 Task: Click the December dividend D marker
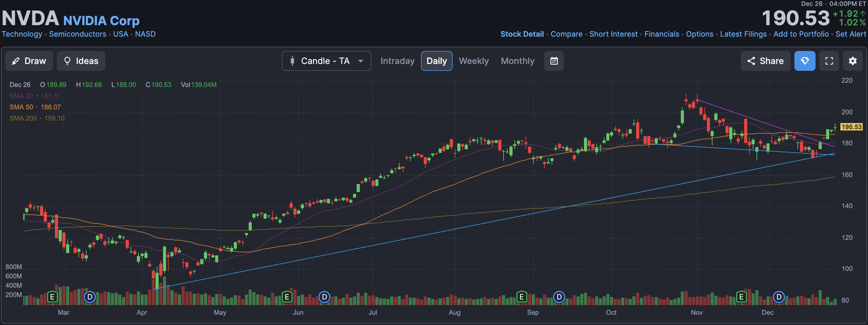click(779, 297)
